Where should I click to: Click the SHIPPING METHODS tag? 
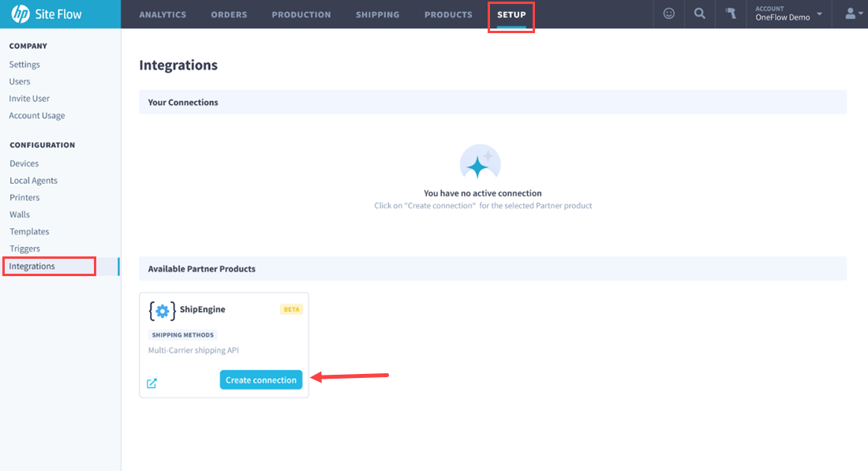pyautogui.click(x=182, y=334)
